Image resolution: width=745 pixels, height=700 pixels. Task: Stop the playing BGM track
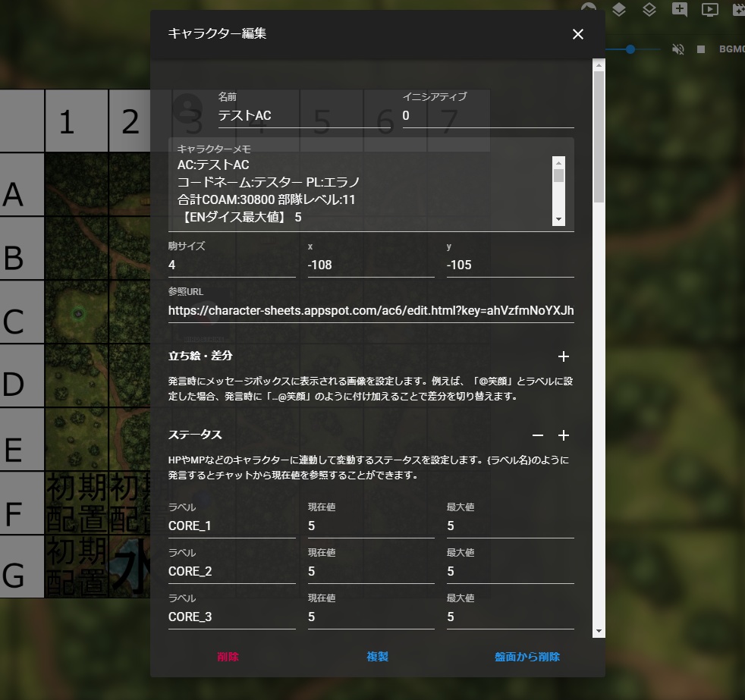click(700, 50)
